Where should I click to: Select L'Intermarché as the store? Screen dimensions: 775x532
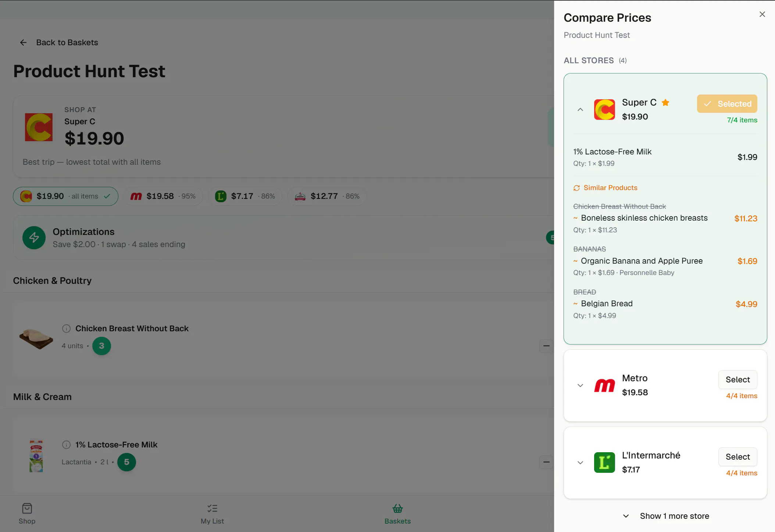tap(737, 457)
